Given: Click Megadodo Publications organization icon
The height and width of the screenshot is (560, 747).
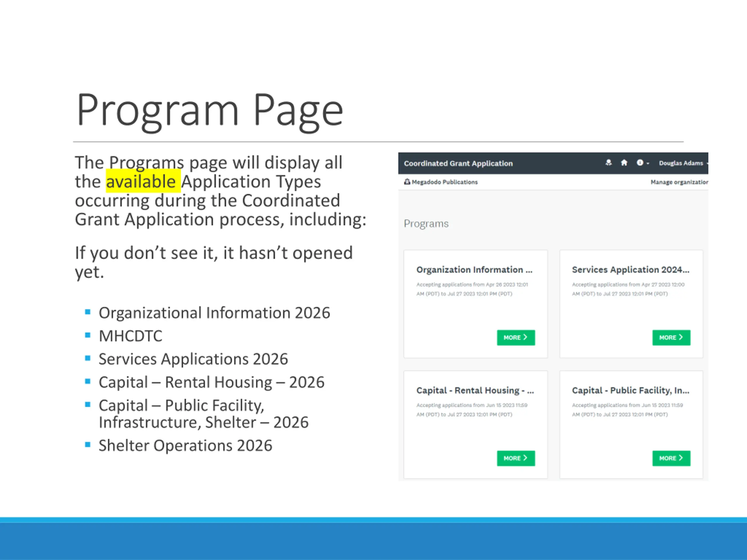Looking at the screenshot, I should point(407,182).
